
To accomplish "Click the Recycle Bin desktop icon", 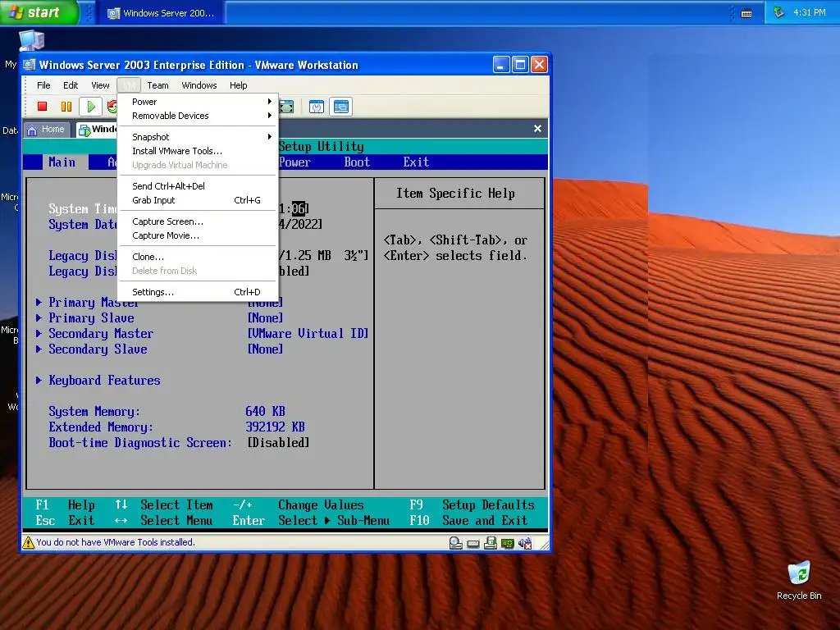I will point(799,580).
